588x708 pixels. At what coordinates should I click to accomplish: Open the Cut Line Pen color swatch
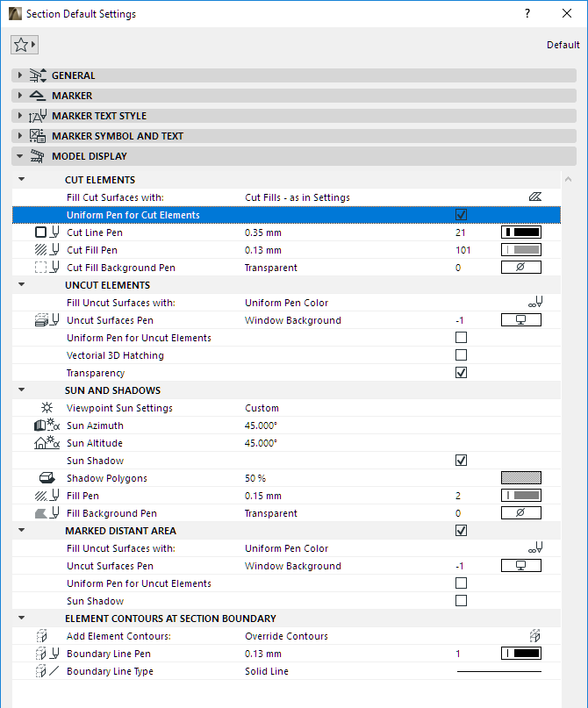tap(521, 232)
